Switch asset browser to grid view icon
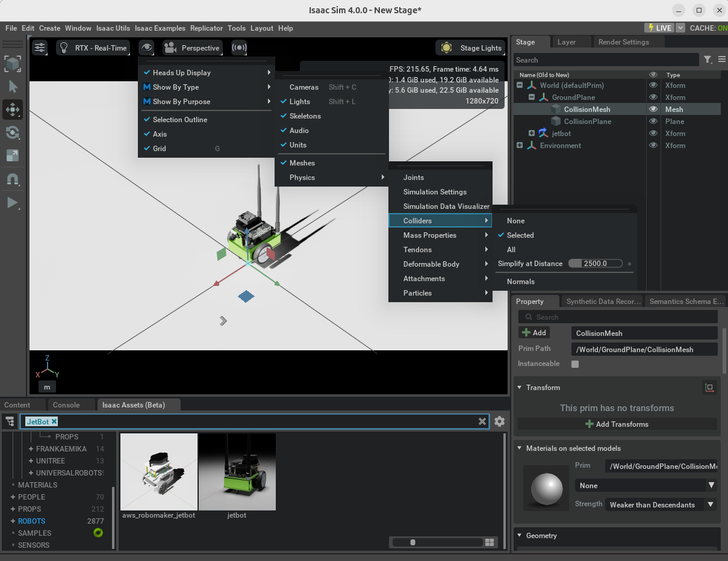Viewport: 728px width, 561px height. pyautogui.click(x=490, y=542)
